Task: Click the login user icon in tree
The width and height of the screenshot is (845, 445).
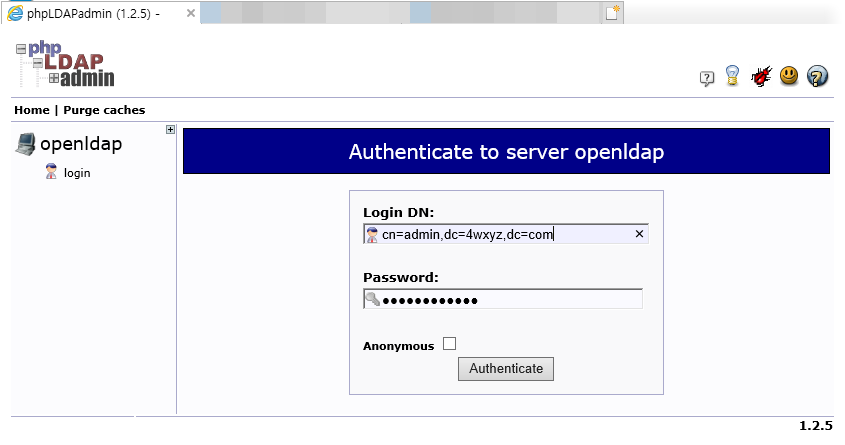Action: coord(51,172)
